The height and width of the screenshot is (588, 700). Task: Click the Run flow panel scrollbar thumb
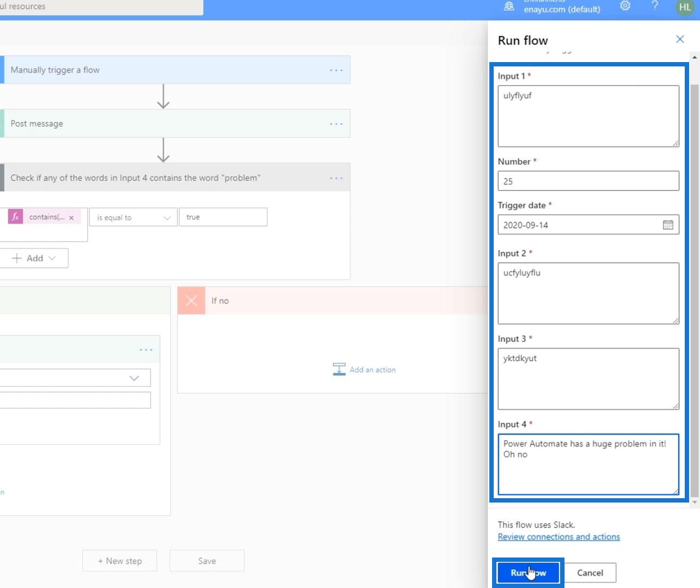695,291
